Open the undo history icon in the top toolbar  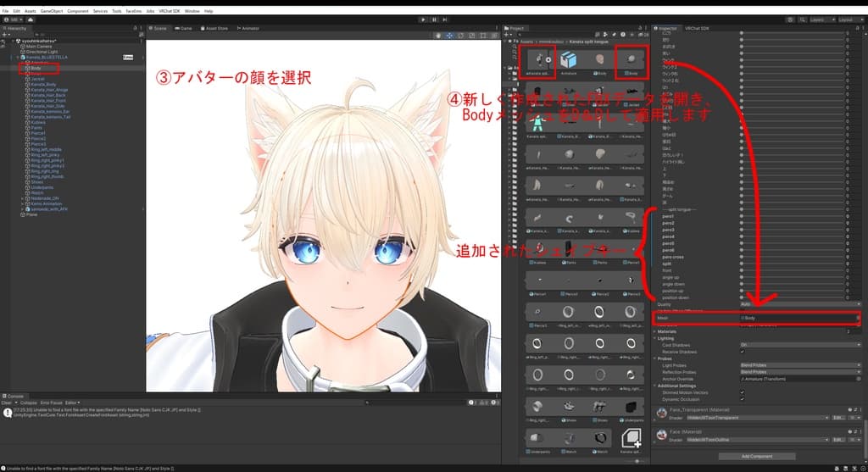coord(790,19)
